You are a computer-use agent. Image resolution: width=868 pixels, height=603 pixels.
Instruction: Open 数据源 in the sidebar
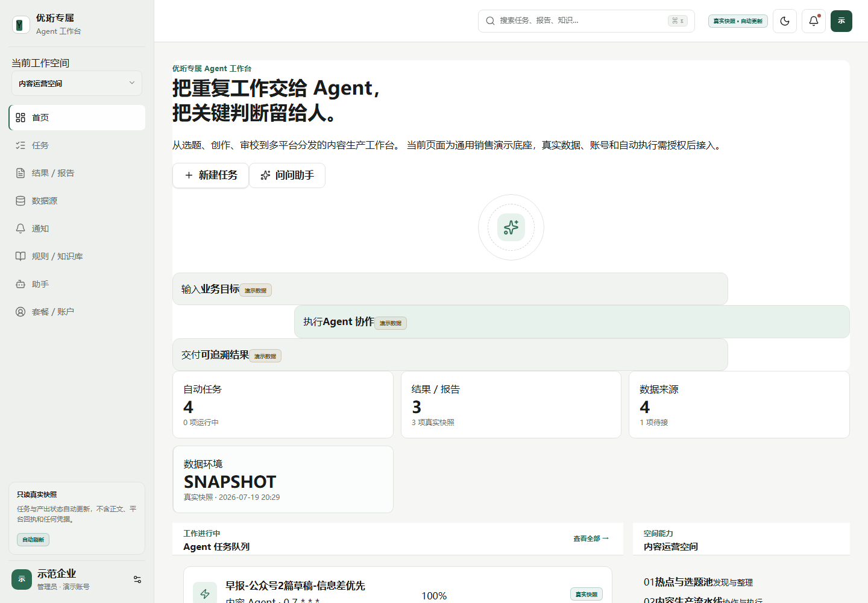77,201
